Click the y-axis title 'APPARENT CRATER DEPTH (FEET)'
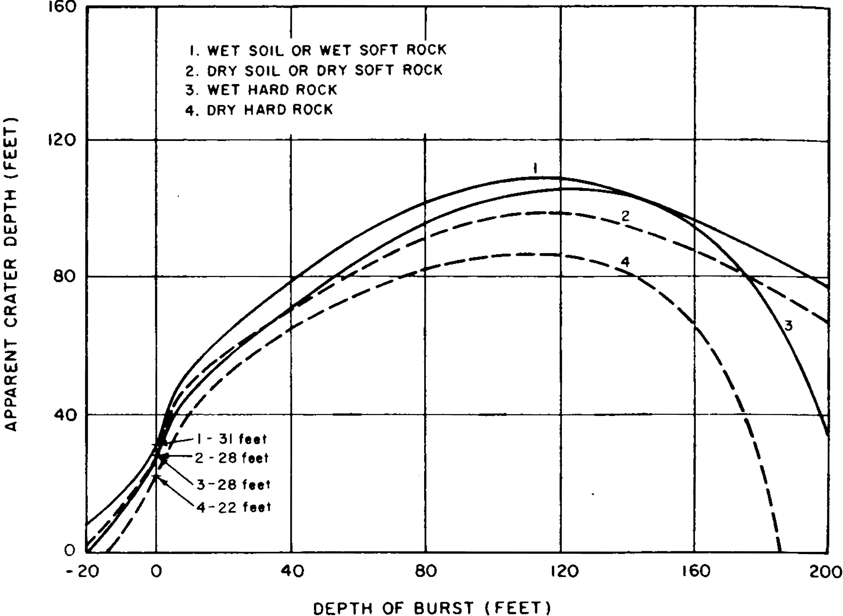The height and width of the screenshot is (616, 843). pyautogui.click(x=11, y=274)
